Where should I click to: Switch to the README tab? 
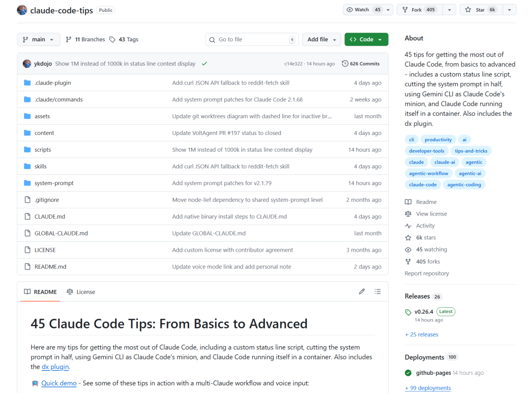[x=40, y=292]
